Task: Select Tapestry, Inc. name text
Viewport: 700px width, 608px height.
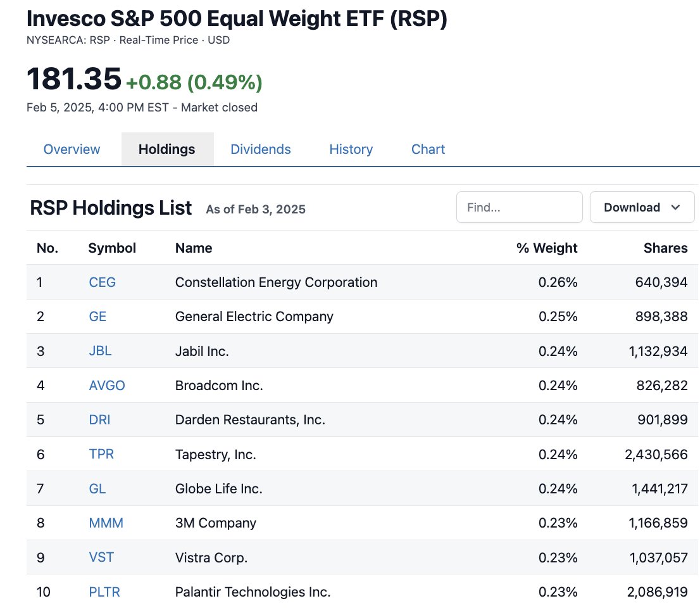Action: coord(216,454)
